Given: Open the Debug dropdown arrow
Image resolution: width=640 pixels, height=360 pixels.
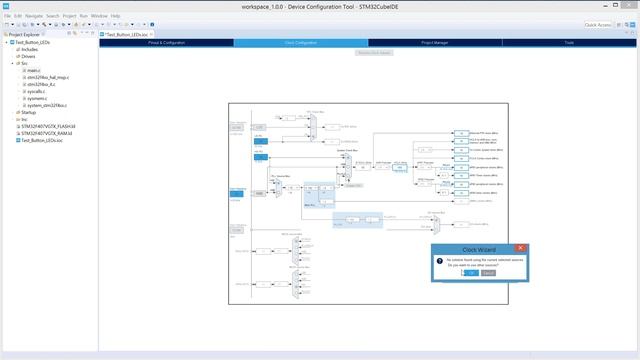Looking at the screenshot, I should [x=69, y=25].
